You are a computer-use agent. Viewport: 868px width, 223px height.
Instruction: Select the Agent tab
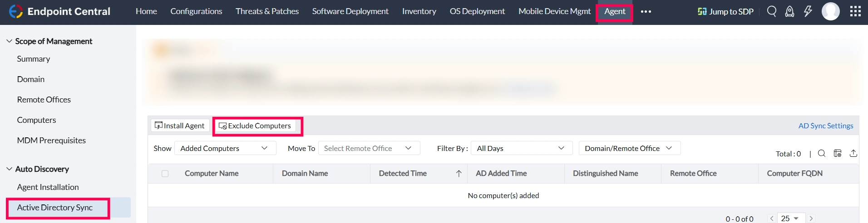coord(615,11)
